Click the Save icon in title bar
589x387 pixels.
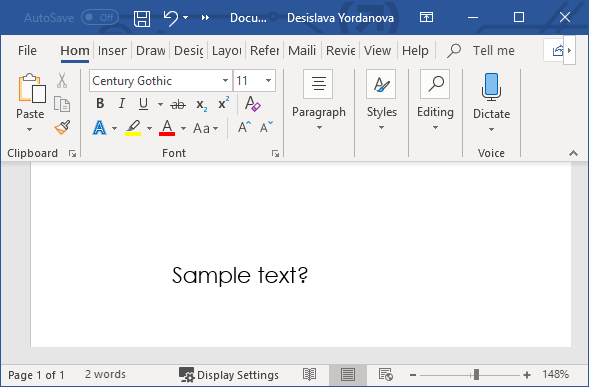142,18
